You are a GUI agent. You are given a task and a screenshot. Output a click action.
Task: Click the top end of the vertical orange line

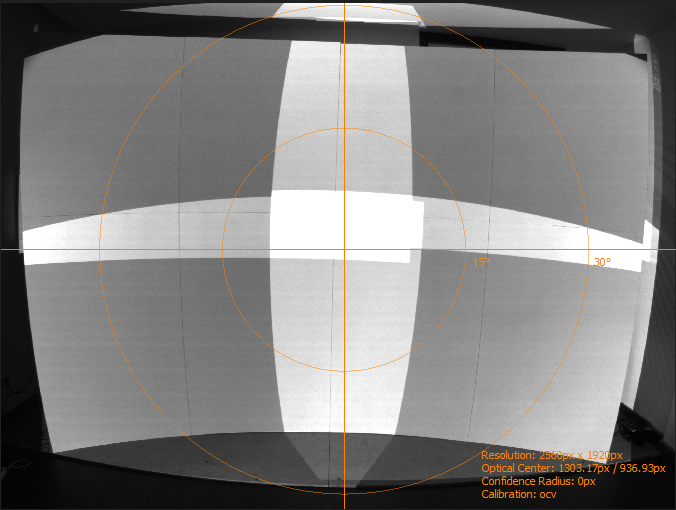[x=344, y=3]
